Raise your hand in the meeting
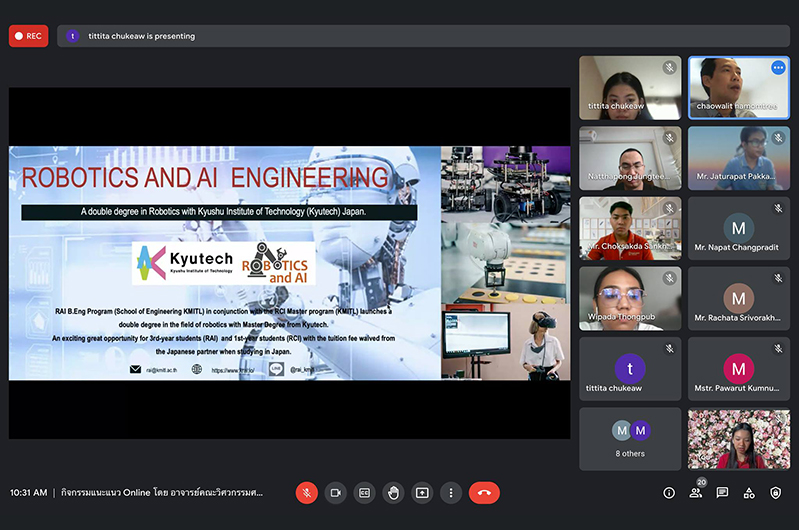The height and width of the screenshot is (530, 799). pyautogui.click(x=393, y=493)
